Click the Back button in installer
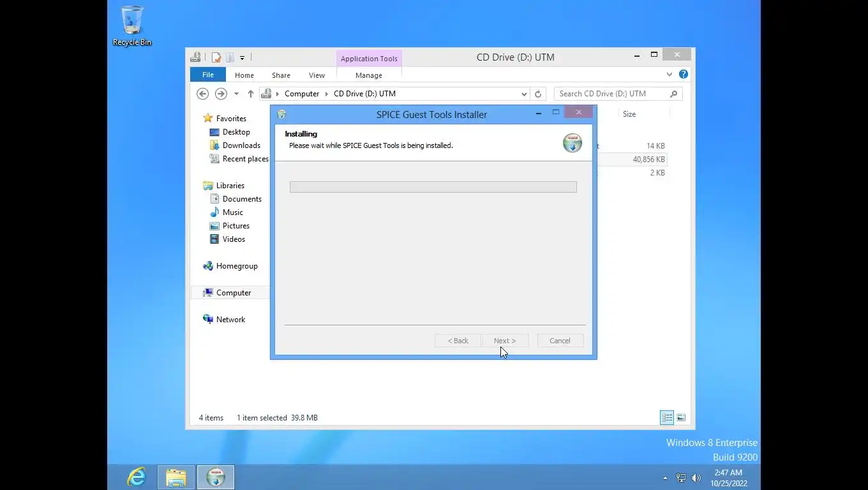Screen dimensions: 868x490 click(x=458, y=341)
